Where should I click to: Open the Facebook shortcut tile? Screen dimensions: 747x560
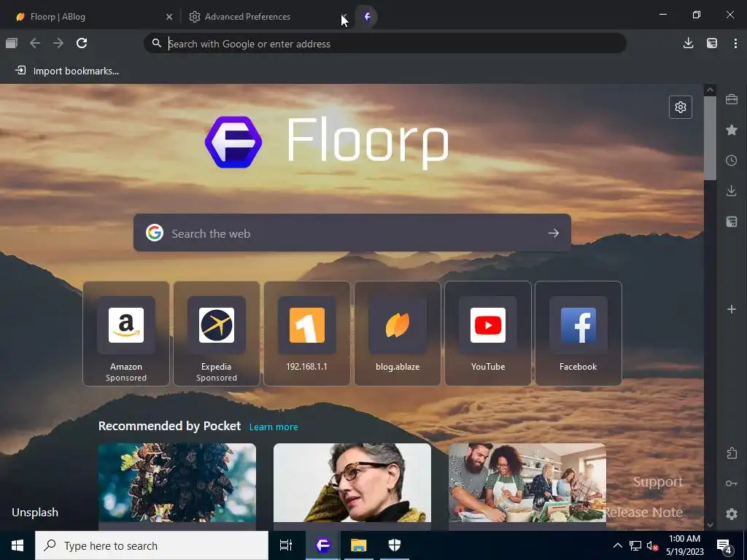[578, 333]
